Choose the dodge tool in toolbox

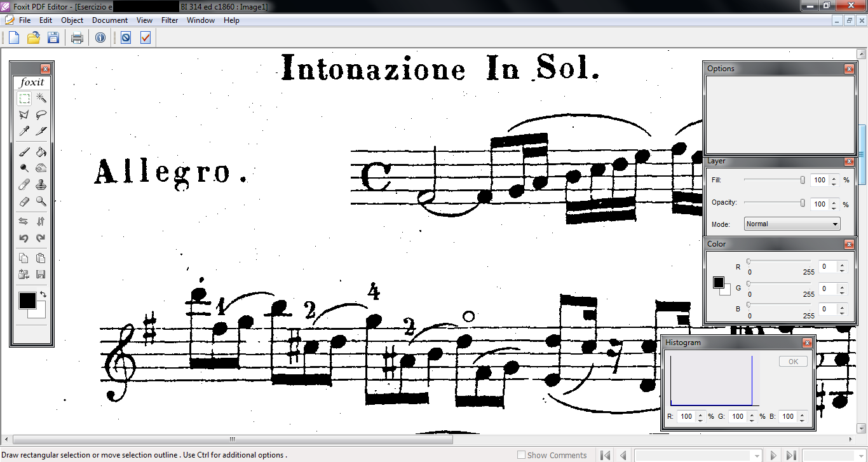click(24, 168)
